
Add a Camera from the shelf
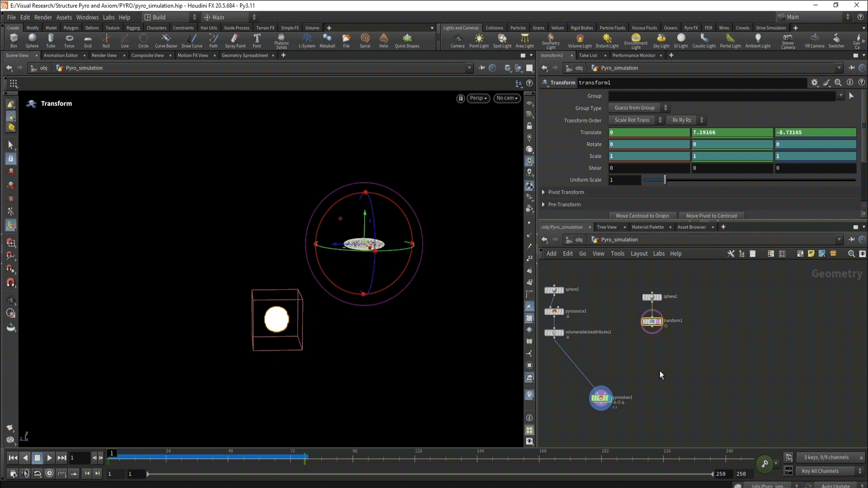point(457,40)
